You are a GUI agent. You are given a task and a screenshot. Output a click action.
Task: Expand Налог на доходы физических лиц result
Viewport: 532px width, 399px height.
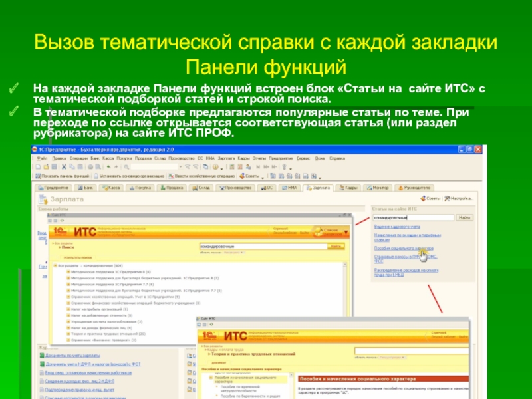[68, 328]
